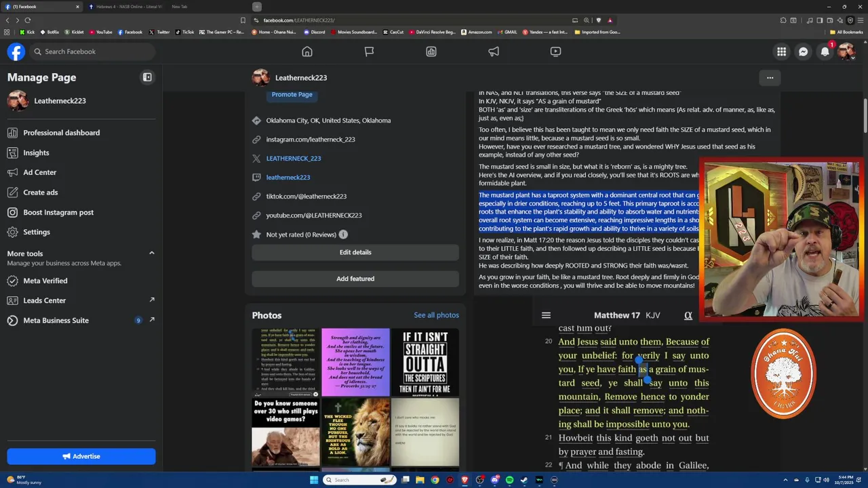The width and height of the screenshot is (868, 488).
Task: Open Steam from the taskbar
Action: (x=524, y=480)
